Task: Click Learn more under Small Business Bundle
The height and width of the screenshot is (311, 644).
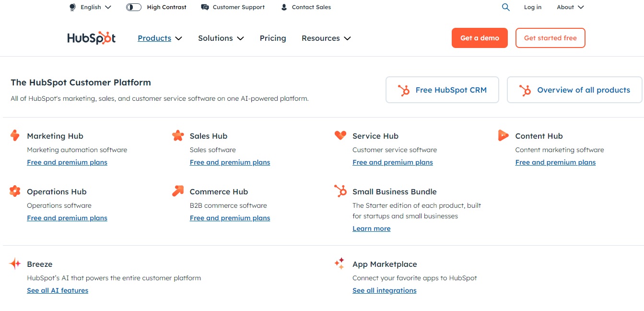Action: point(372,228)
